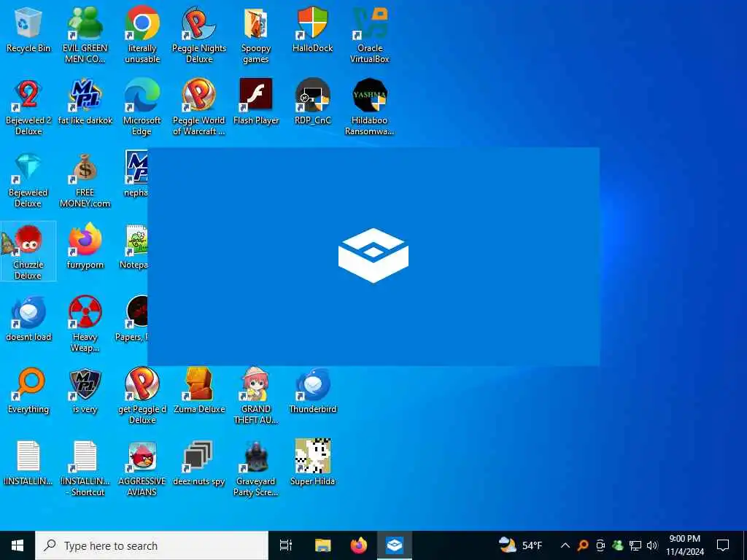
Task: Open the network status tray icon
Action: pyautogui.click(x=635, y=545)
